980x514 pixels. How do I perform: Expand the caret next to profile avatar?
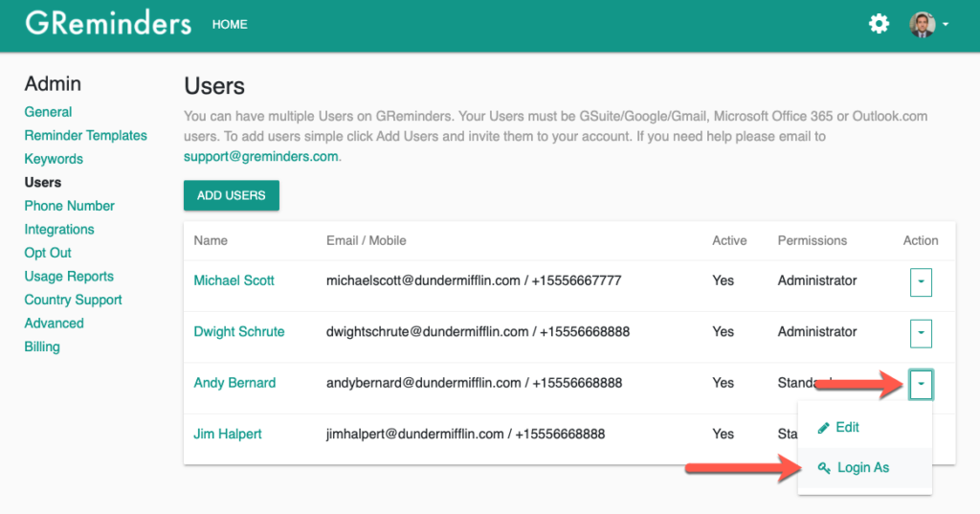click(x=946, y=24)
